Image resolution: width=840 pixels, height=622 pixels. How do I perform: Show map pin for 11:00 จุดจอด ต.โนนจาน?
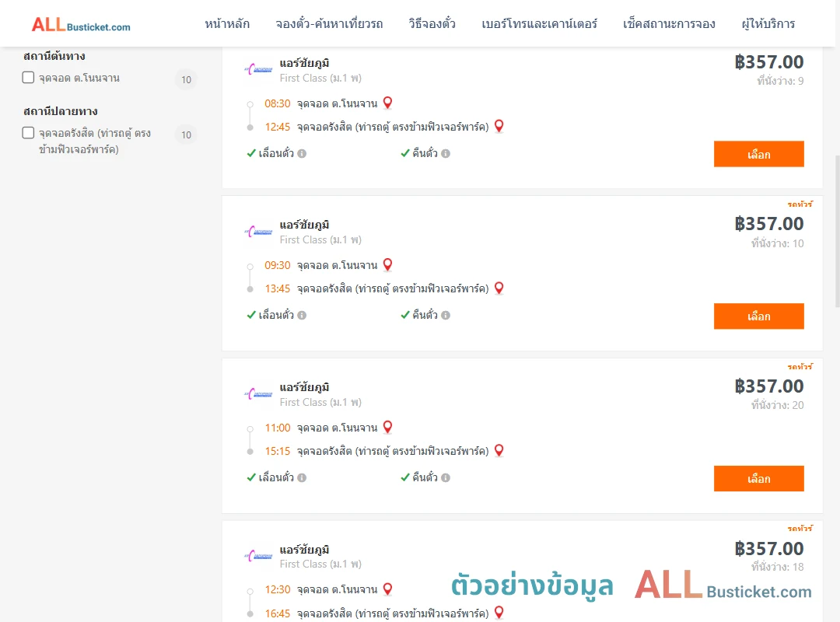point(388,426)
